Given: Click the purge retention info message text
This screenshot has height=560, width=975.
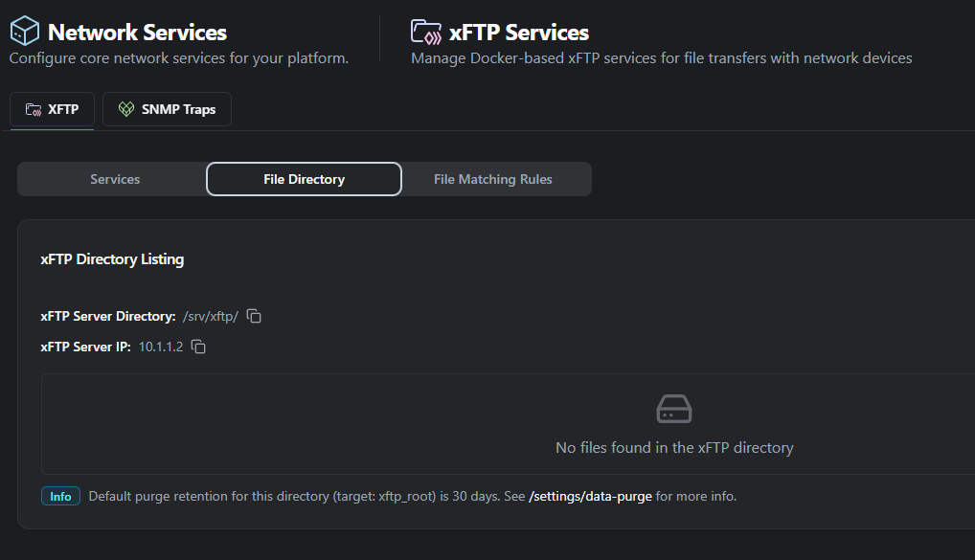Looking at the screenshot, I should point(287,496).
